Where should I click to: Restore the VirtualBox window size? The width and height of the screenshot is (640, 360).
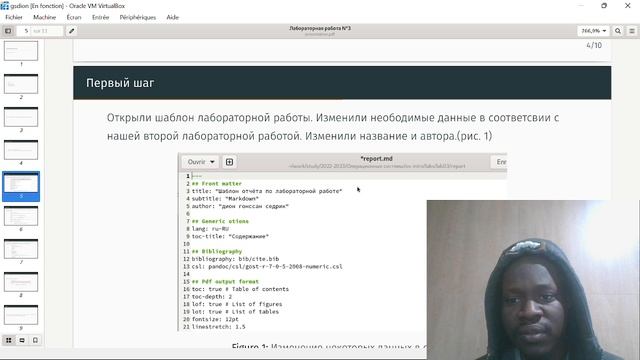604,6
